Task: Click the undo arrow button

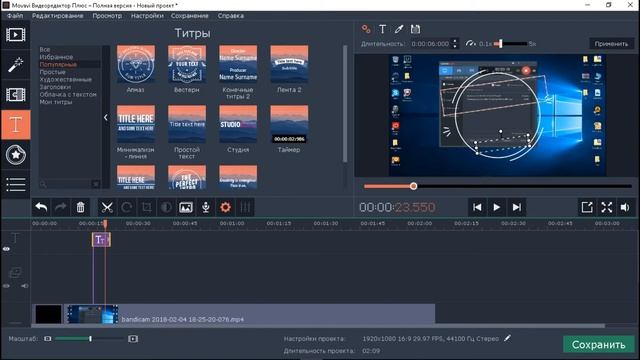Action: click(41, 207)
